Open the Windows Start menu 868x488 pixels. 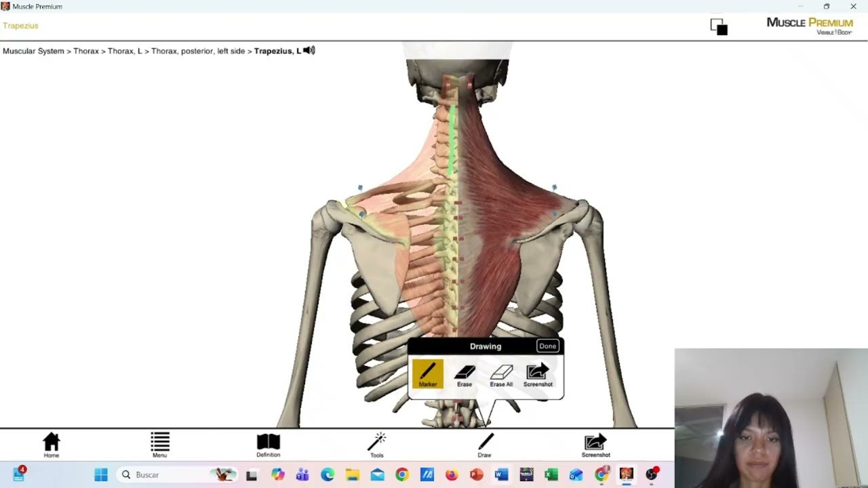[101, 475]
